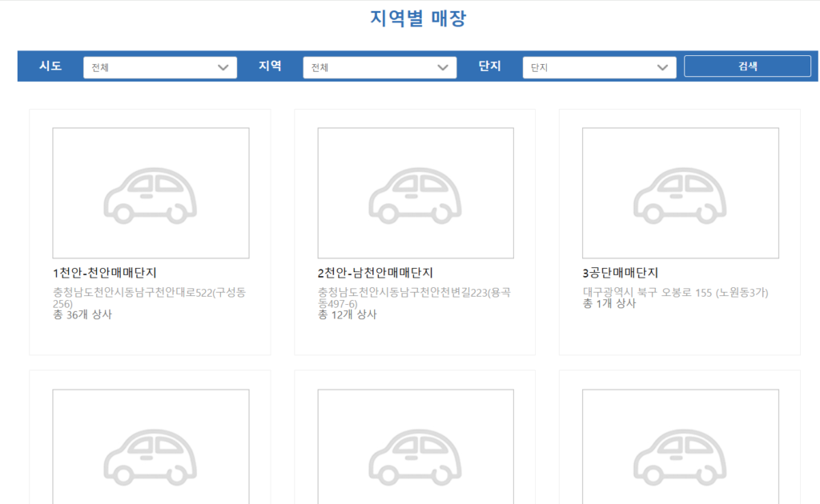Open the 단지 complex selector dropdown
The height and width of the screenshot is (504, 820).
tap(599, 67)
